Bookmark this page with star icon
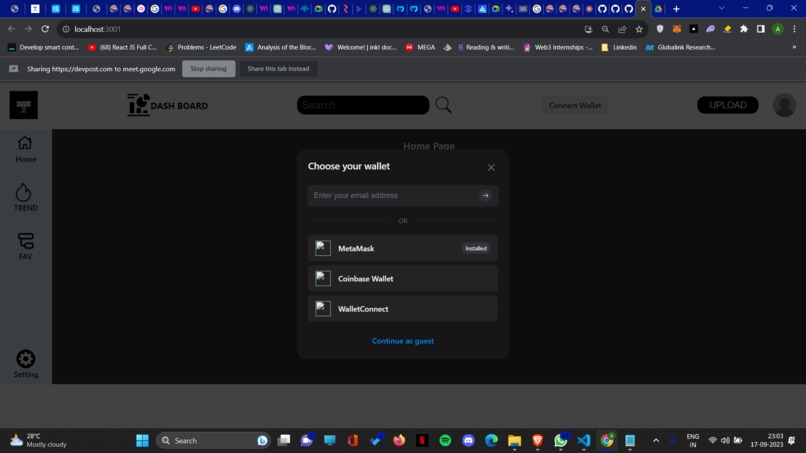Image resolution: width=806 pixels, height=453 pixels. (639, 29)
